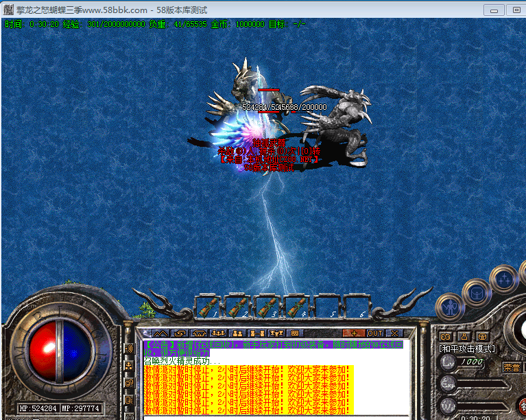The width and height of the screenshot is (526, 420).
Task: Open the skills sparkle round button
Action: [504, 280]
